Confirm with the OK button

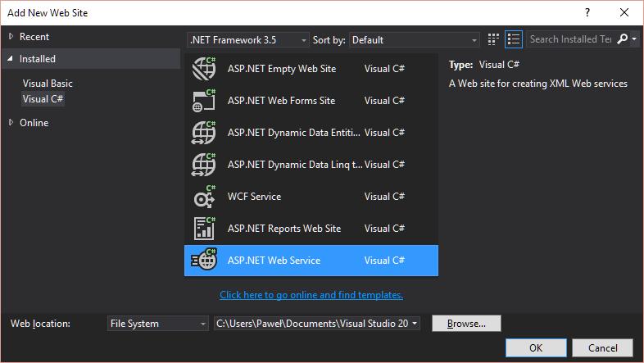tap(536, 347)
